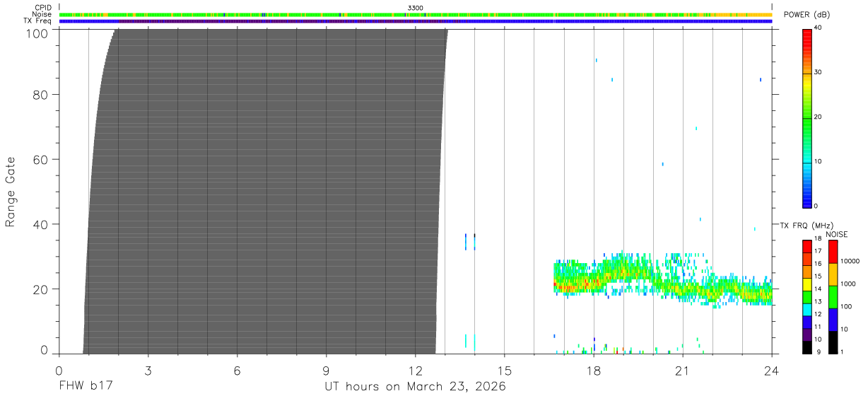Click the 18 tick on UT hours axis
This screenshot has width=868, height=401.
(593, 371)
